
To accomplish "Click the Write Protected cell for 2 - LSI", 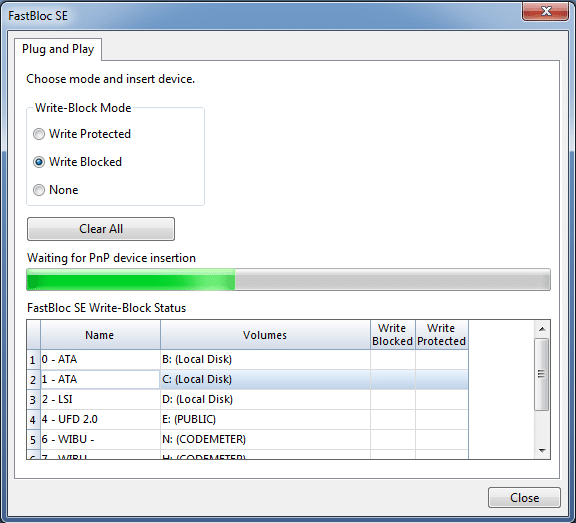I will click(442, 399).
